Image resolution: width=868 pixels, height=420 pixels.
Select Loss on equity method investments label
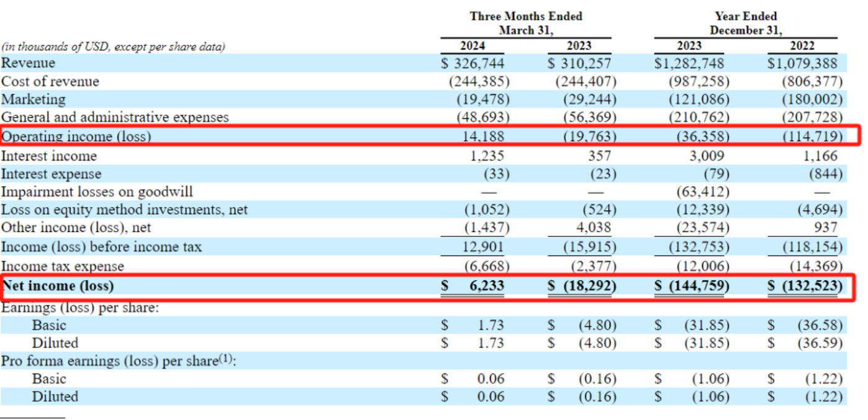(124, 210)
